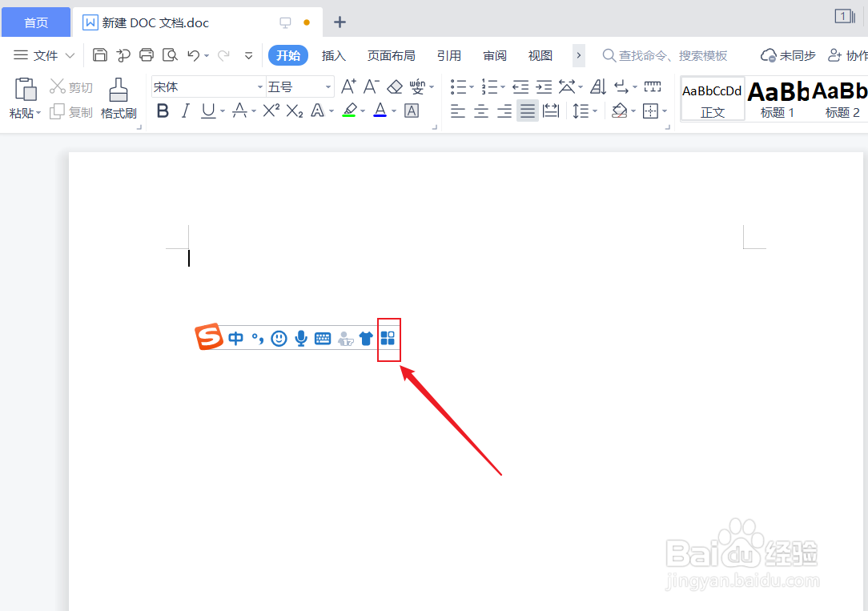
Task: Click the 新建 DOC 文档.doc document tab
Action: 198,22
